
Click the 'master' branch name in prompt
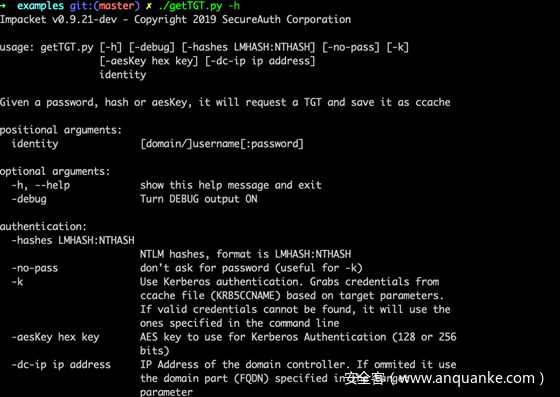116,6
